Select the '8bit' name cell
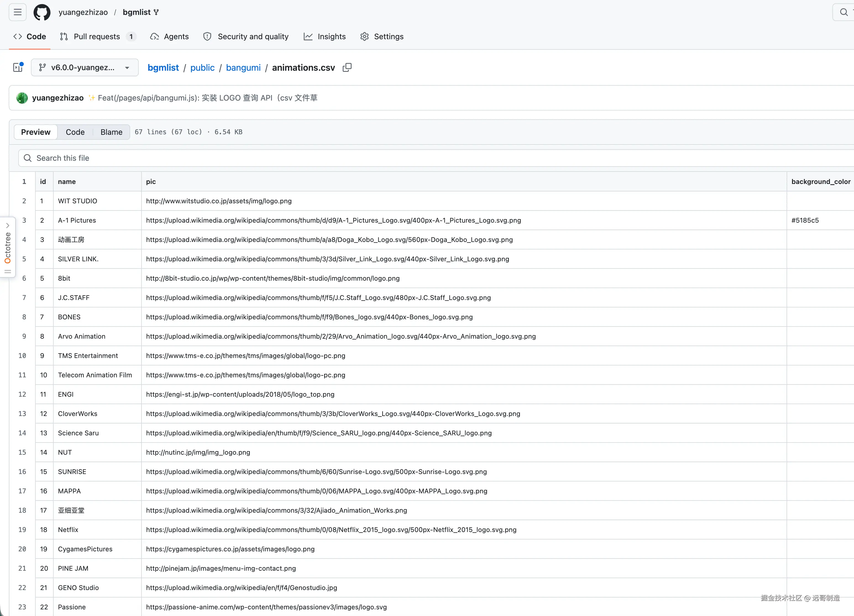 (x=97, y=278)
